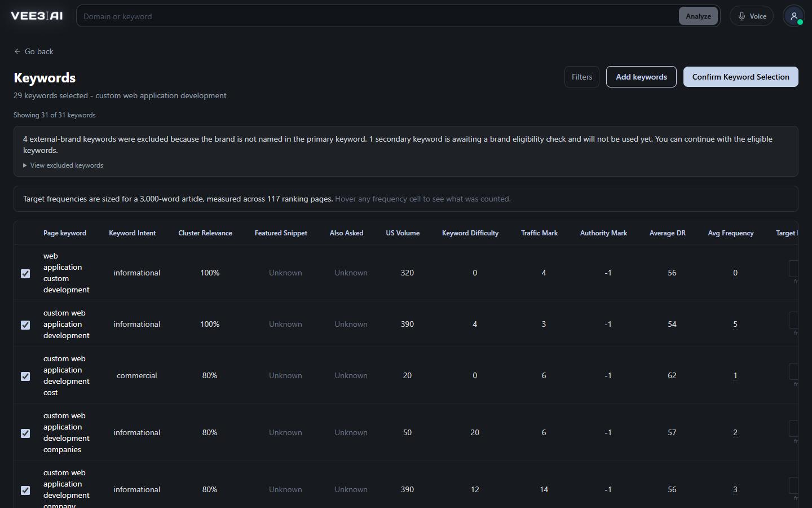Open the user profile avatar icon
Screen dimensions: 812x508
pos(793,16)
